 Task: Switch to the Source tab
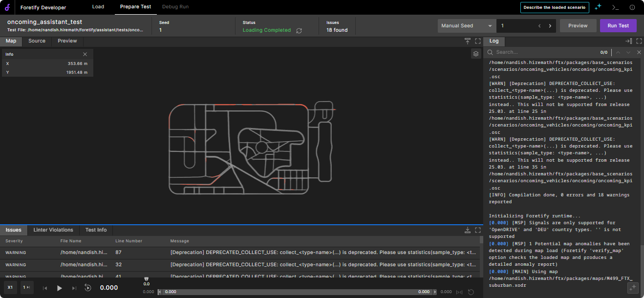(x=37, y=41)
